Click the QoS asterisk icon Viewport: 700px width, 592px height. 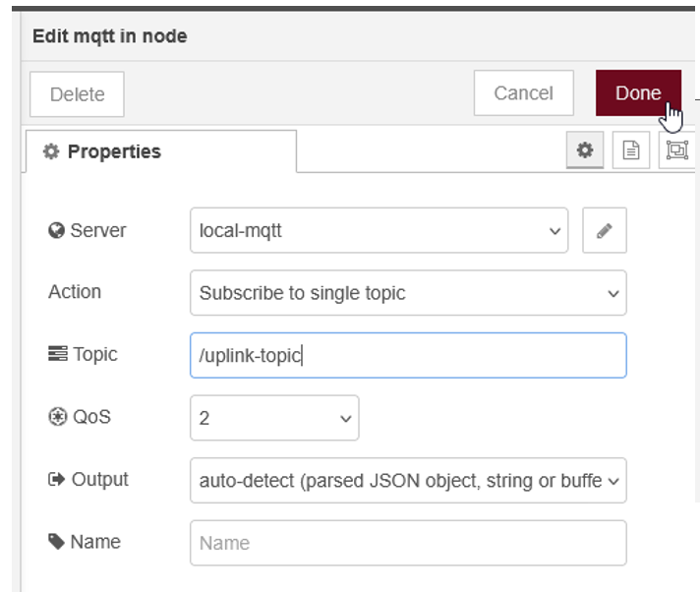56,417
